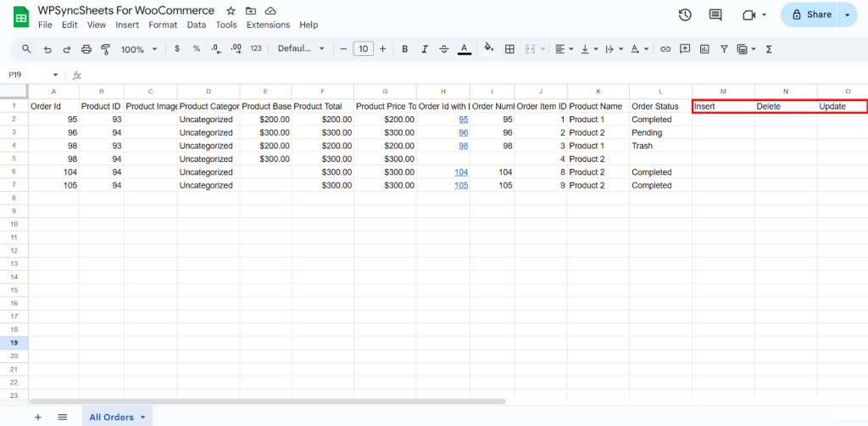Open the View menu
This screenshot has width=868, height=426.
click(97, 25)
